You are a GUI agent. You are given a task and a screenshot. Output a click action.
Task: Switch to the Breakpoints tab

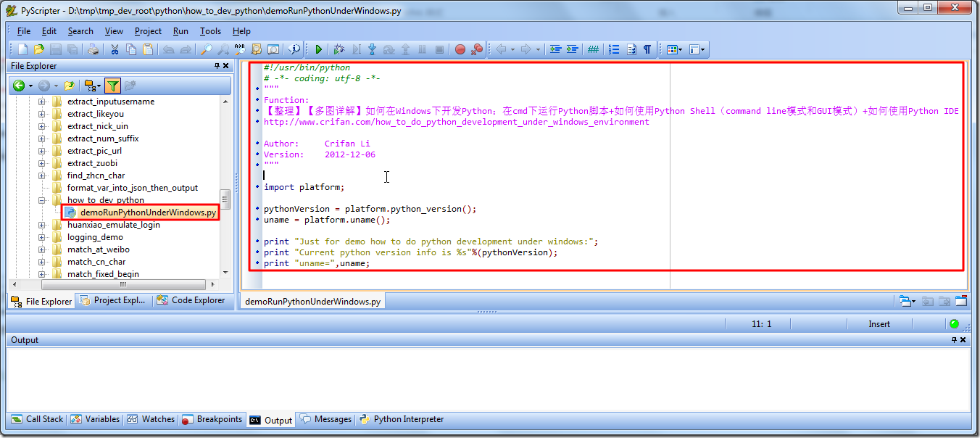[212, 419]
